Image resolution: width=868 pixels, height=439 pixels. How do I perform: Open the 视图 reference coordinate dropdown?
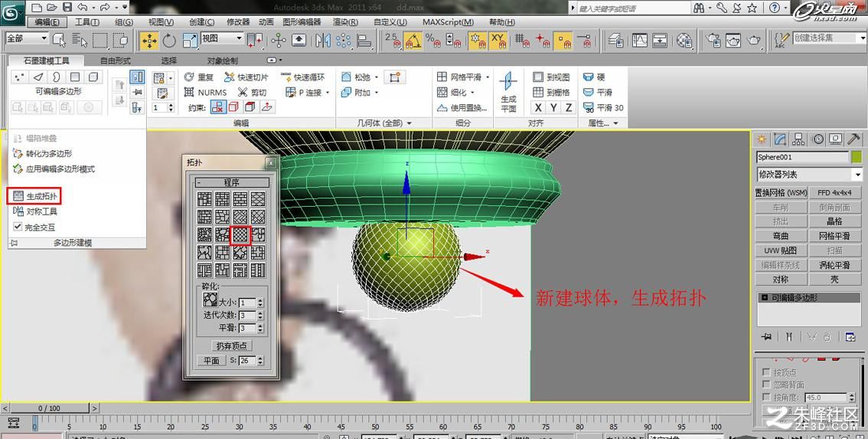click(222, 38)
